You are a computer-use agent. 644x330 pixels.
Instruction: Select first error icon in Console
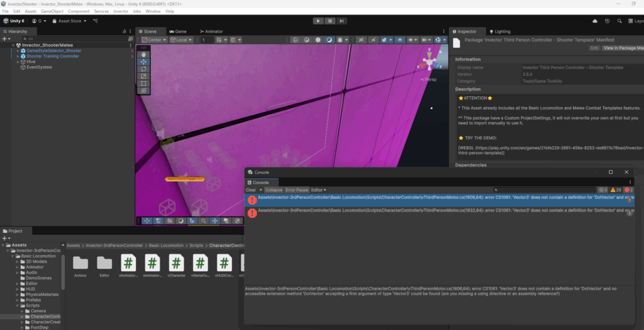coord(252,200)
